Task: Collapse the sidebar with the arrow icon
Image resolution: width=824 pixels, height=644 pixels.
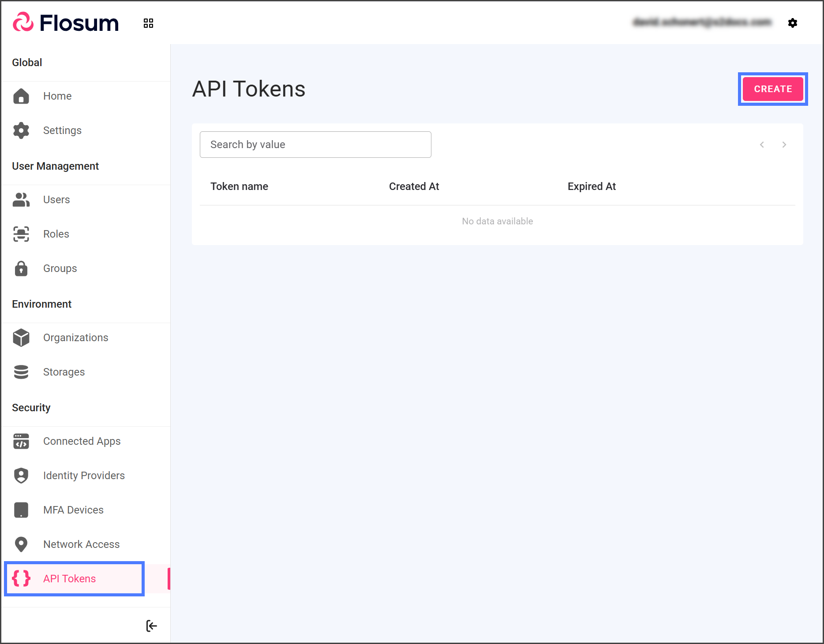Action: (x=151, y=625)
